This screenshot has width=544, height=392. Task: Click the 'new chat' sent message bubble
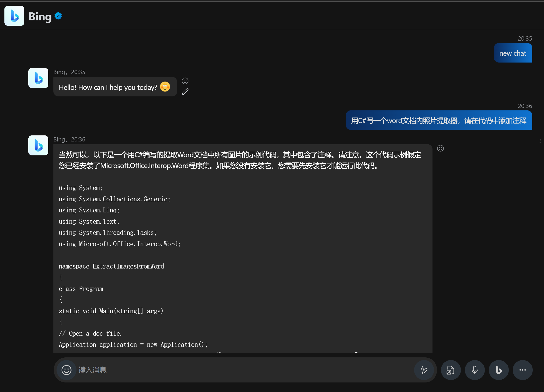(513, 53)
